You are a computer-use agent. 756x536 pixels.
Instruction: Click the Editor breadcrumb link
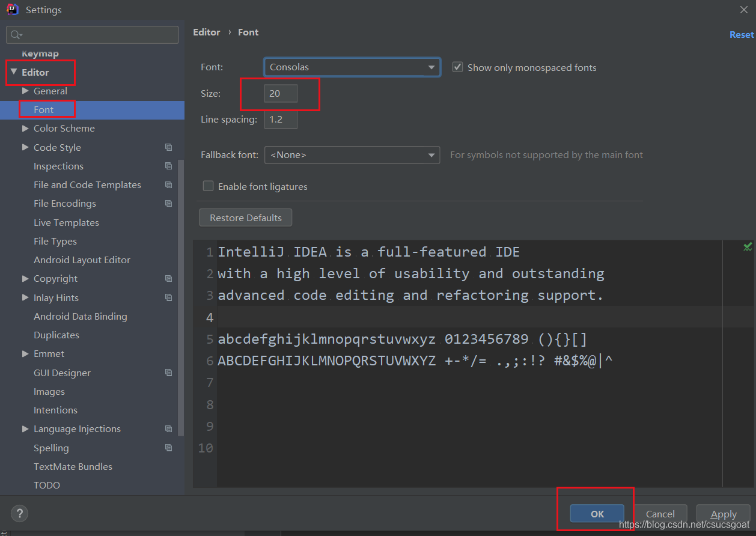click(207, 32)
